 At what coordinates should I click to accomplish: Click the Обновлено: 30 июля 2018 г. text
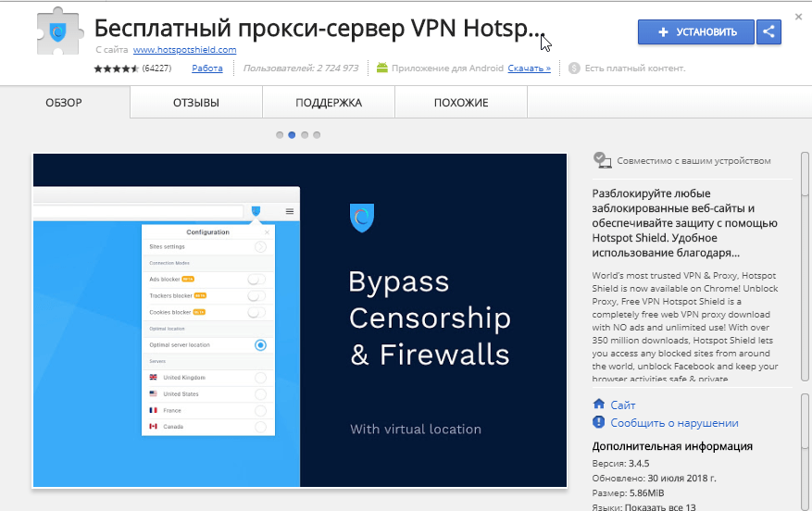[x=654, y=479]
